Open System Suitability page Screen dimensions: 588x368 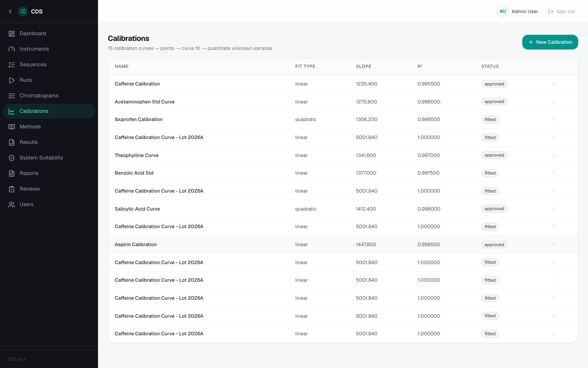(x=49, y=158)
